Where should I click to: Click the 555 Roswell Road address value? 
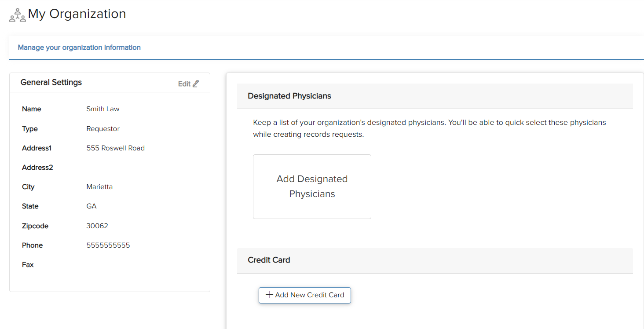click(x=115, y=148)
